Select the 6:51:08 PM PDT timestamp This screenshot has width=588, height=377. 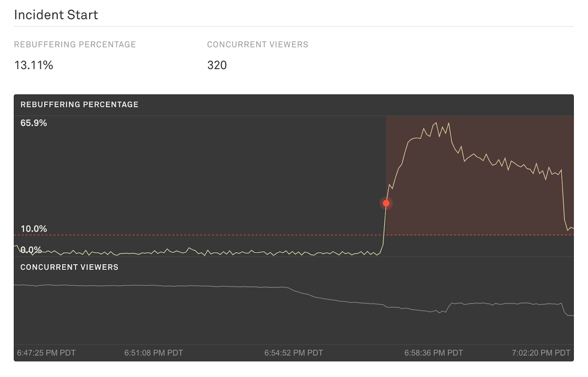click(x=155, y=352)
